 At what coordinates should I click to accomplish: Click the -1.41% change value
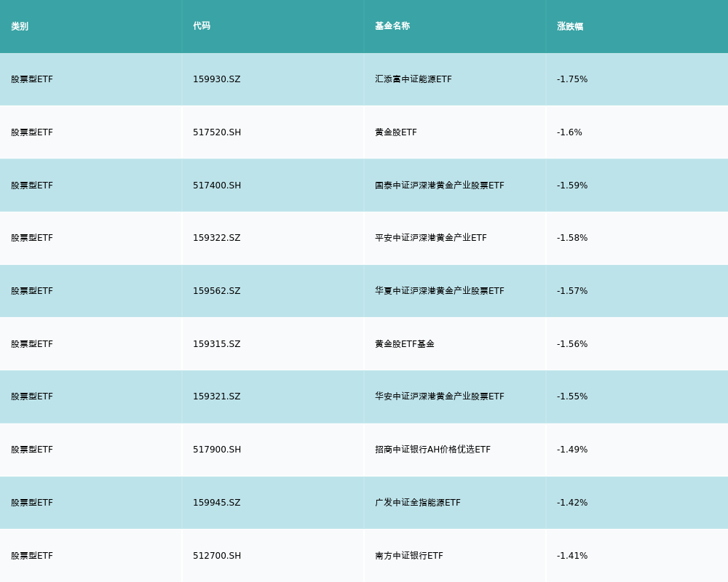pyautogui.click(x=572, y=556)
